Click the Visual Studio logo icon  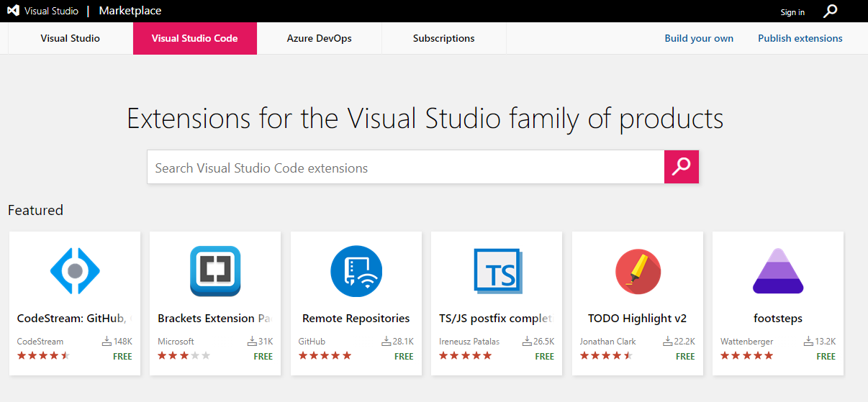[x=14, y=11]
